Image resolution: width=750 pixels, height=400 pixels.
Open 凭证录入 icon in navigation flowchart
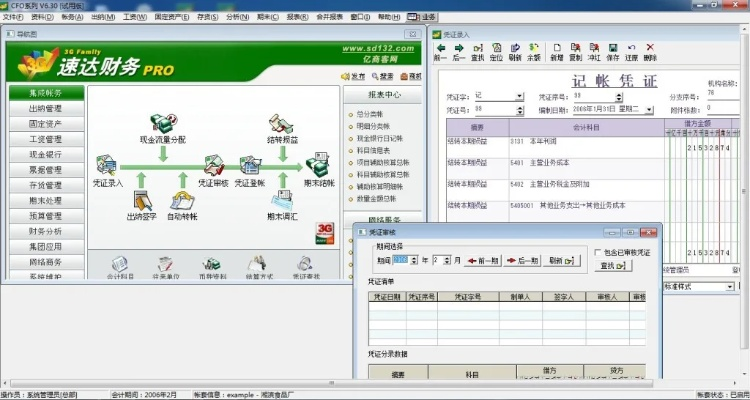coord(106,166)
